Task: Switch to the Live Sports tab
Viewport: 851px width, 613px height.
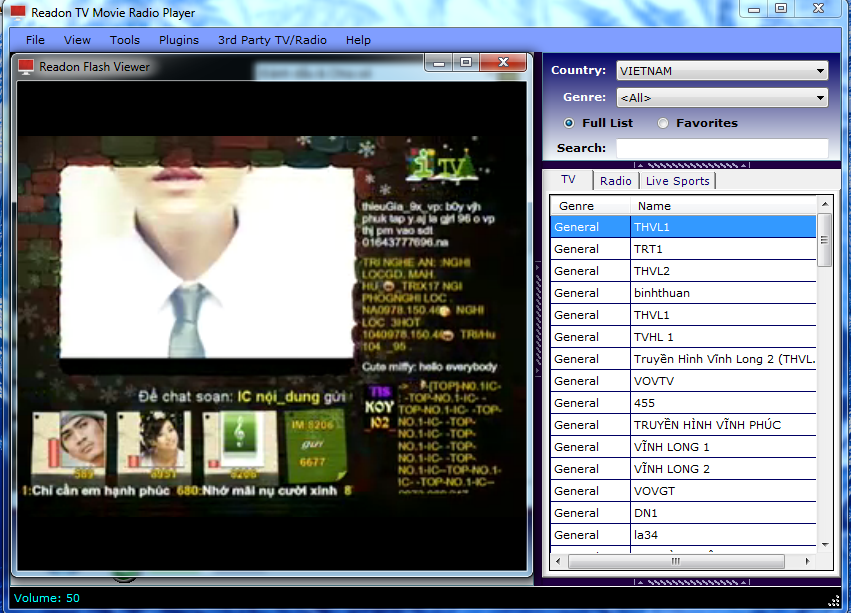Action: [677, 181]
